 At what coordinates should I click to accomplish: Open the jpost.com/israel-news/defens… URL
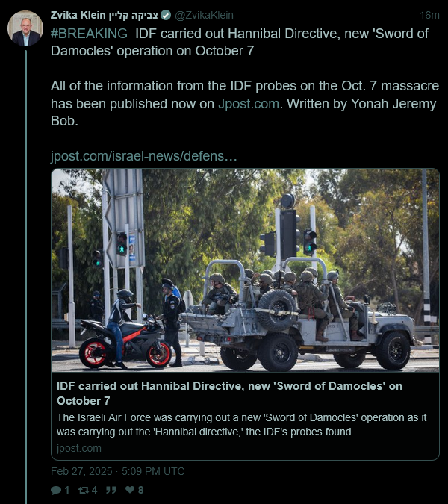(143, 156)
